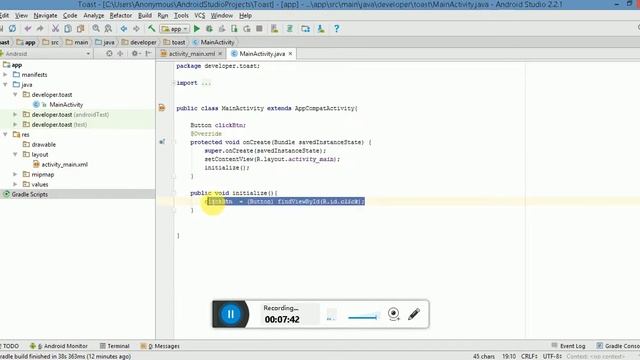The height and width of the screenshot is (360, 640).
Task: Open the Build menu
Action: (x=145, y=16)
